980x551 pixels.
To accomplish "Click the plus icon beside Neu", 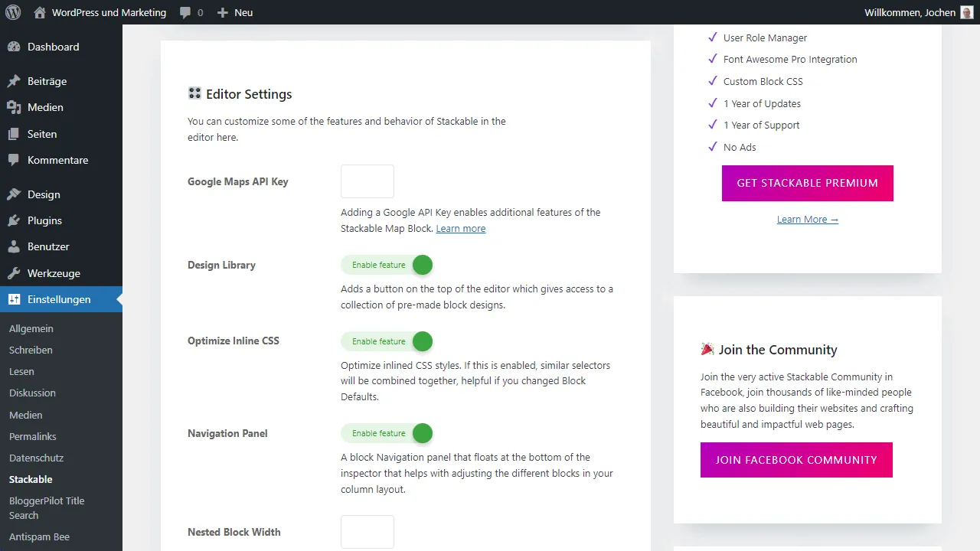I will pos(223,12).
